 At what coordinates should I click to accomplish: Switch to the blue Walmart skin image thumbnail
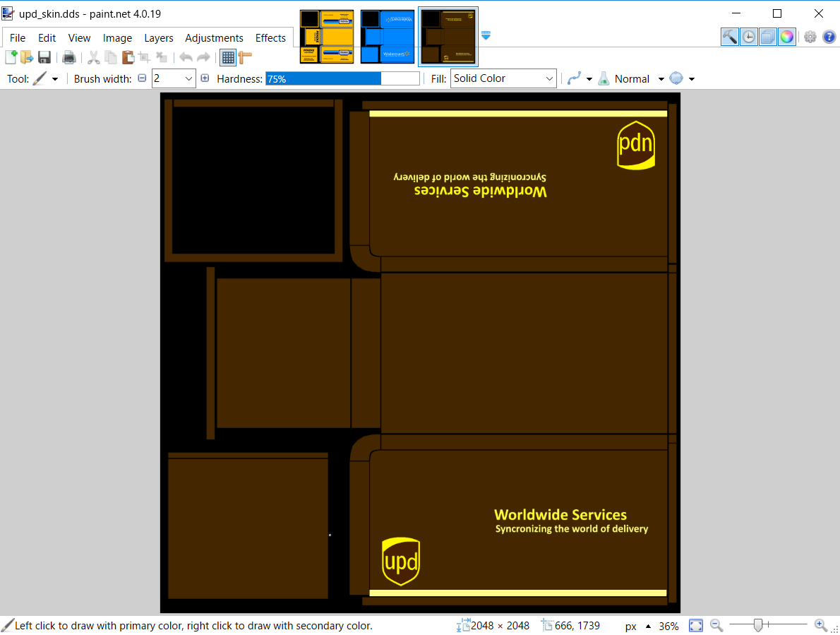pyautogui.click(x=388, y=37)
